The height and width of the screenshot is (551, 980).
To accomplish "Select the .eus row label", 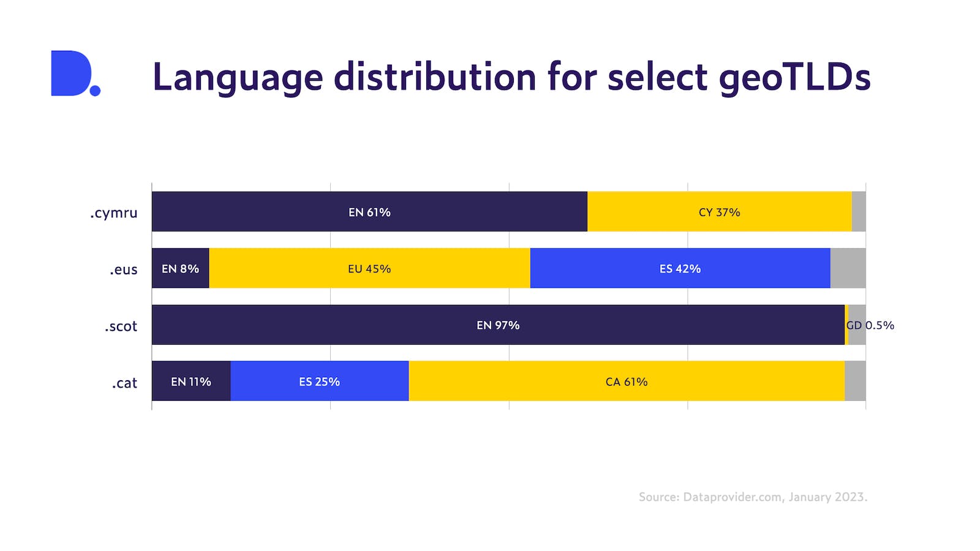I will pyautogui.click(x=124, y=269).
